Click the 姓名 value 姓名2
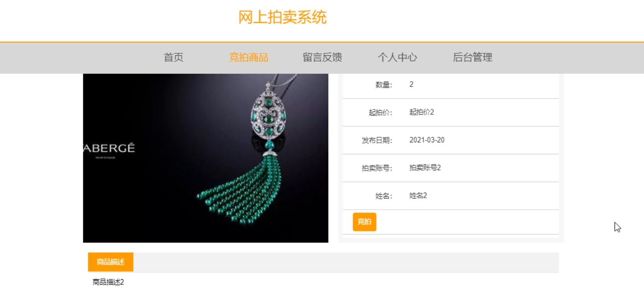 (418, 196)
